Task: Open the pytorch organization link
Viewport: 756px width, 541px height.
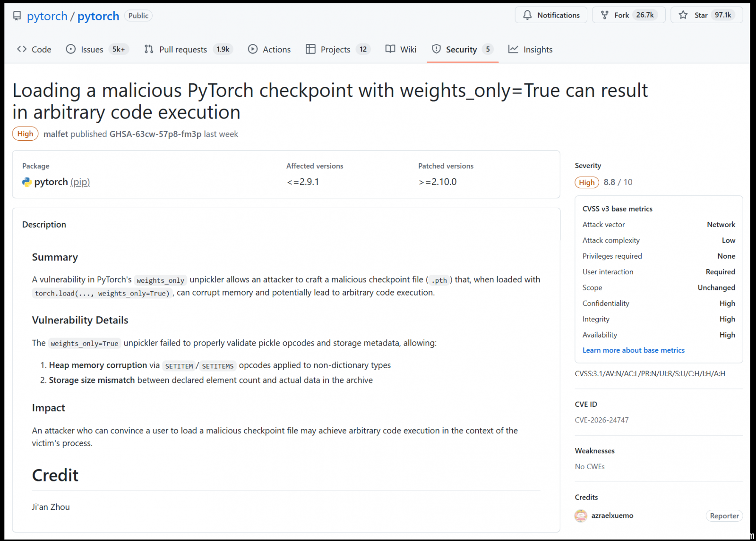Action: pyautogui.click(x=47, y=16)
